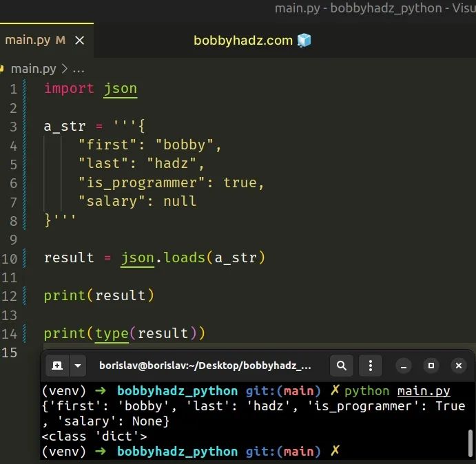Close the main.py tab
476x464 pixels.
pos(79,41)
